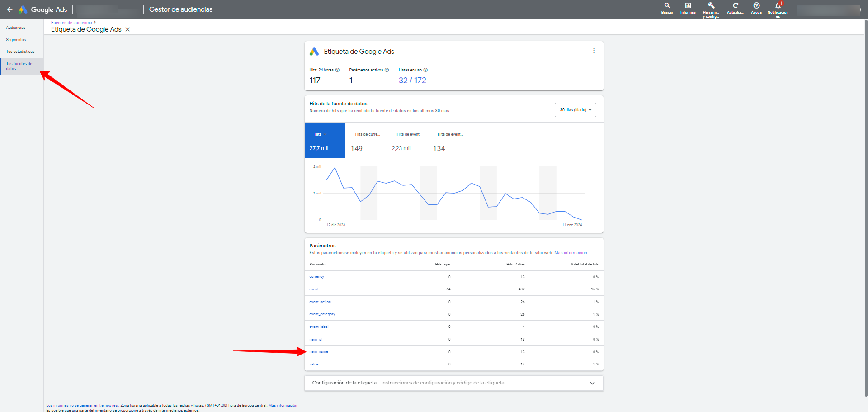Image resolution: width=868 pixels, height=412 pixels.
Task: Open the 32 / 172 lists in use link
Action: point(412,81)
